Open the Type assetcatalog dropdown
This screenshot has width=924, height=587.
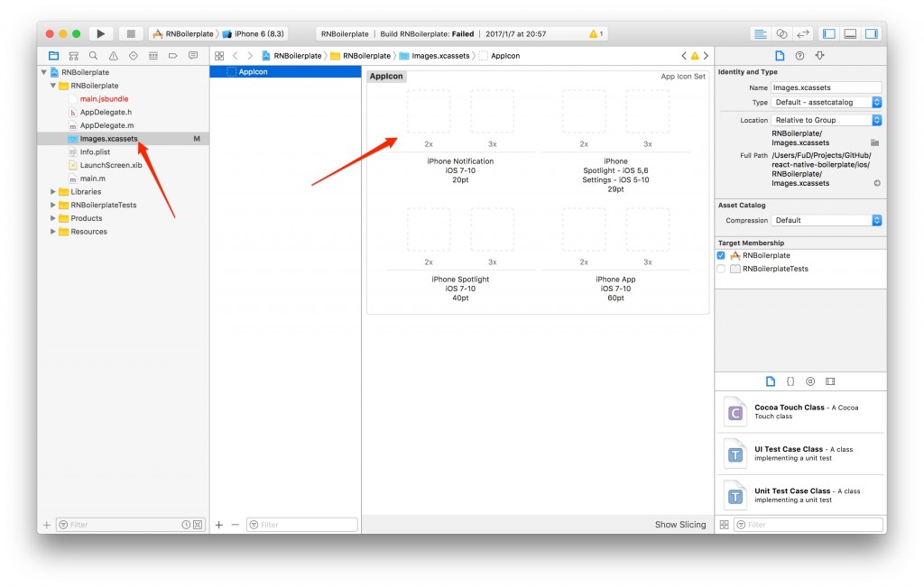tap(827, 102)
